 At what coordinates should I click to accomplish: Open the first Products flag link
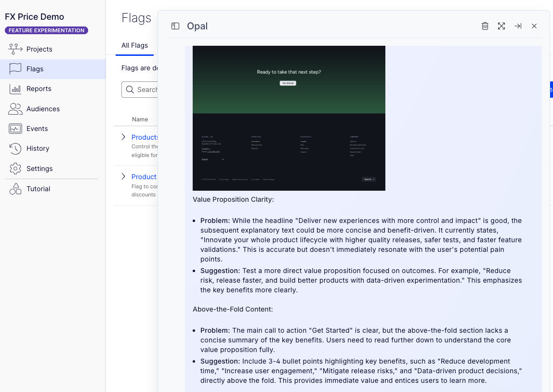tap(145, 137)
